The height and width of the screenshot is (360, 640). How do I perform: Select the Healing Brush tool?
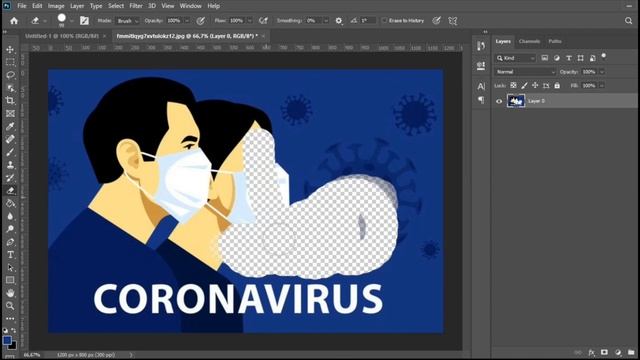tap(10, 139)
